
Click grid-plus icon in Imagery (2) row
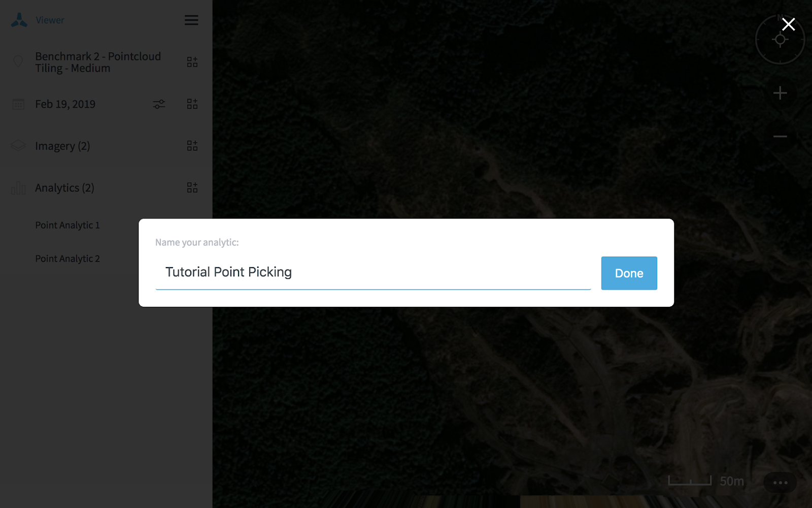tap(192, 146)
